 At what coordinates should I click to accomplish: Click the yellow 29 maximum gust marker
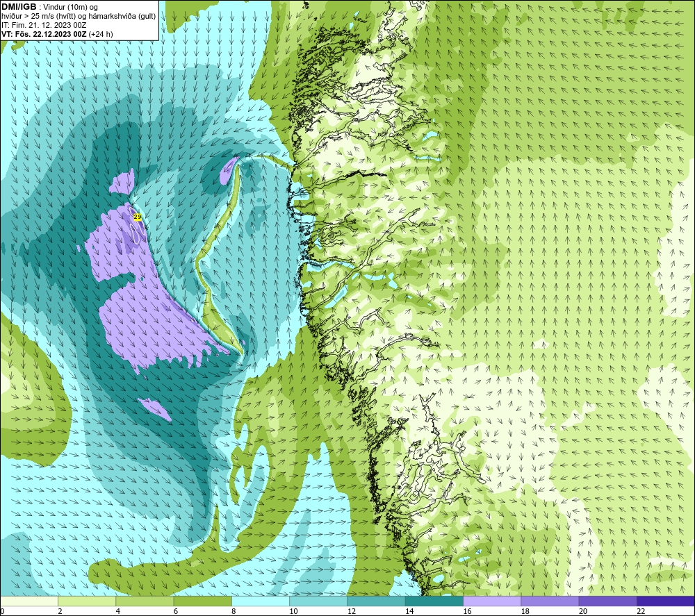(x=138, y=217)
